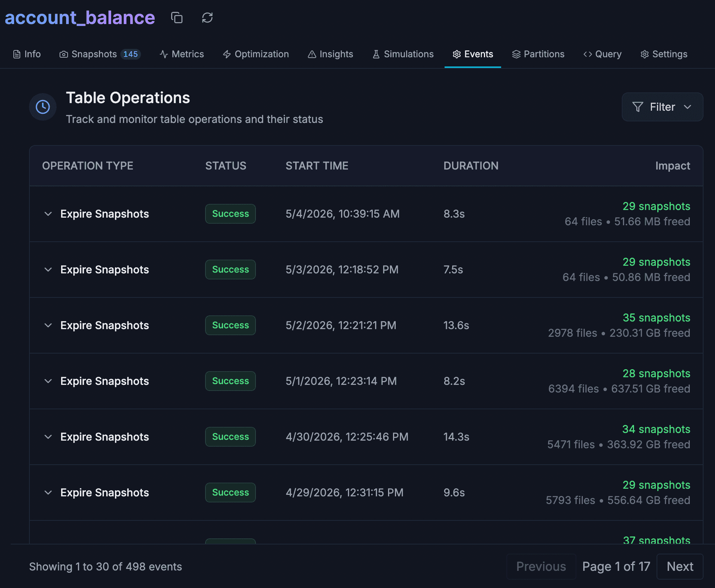Image resolution: width=715 pixels, height=588 pixels.
Task: Click '64 files • 51.66 MB freed'
Action: [x=627, y=221]
